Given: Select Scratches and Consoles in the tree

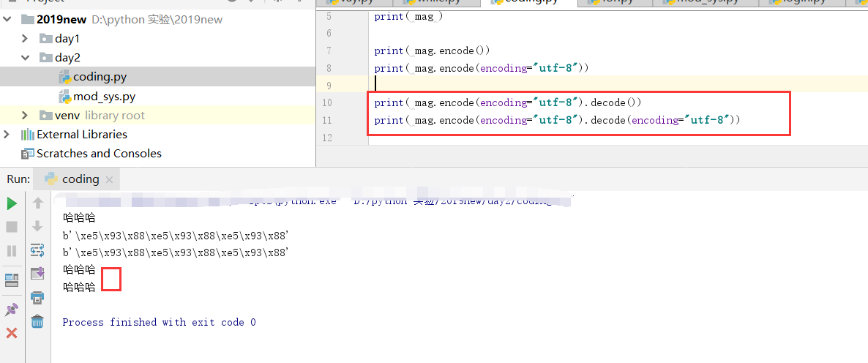Looking at the screenshot, I should (x=91, y=153).
